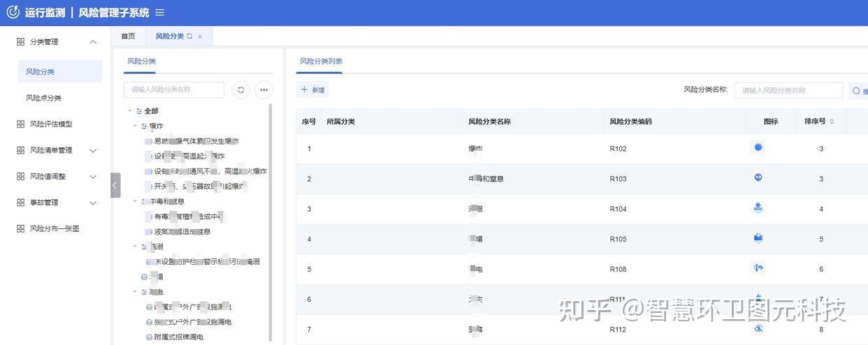The width and height of the screenshot is (868, 345).
Task: Click the 风险分类编码 column header
Action: 630,122
